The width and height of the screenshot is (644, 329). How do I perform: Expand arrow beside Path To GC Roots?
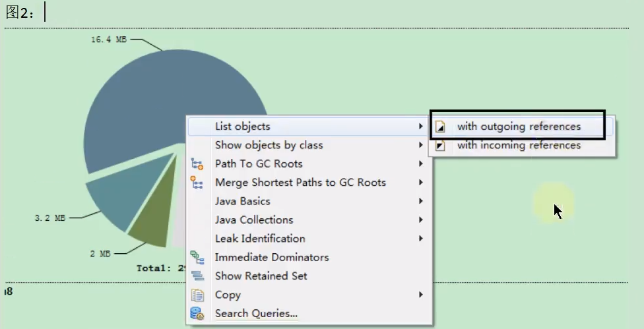click(x=421, y=164)
